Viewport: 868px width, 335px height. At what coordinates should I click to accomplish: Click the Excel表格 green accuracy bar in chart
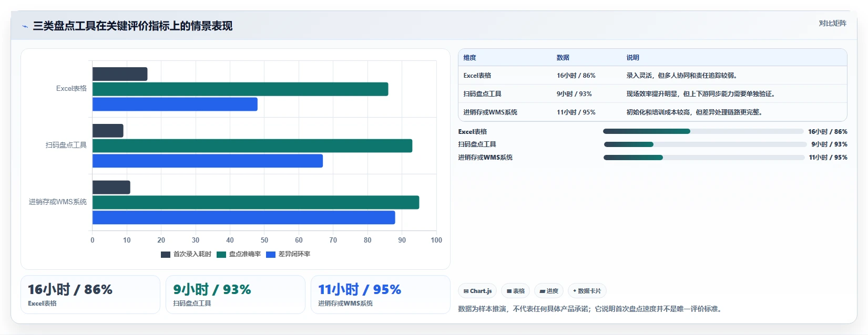tap(240, 89)
